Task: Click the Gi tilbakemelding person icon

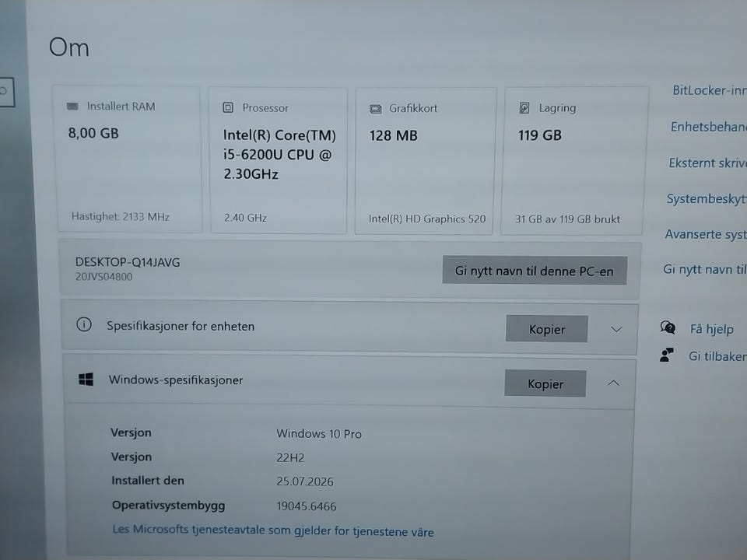Action: click(x=667, y=355)
